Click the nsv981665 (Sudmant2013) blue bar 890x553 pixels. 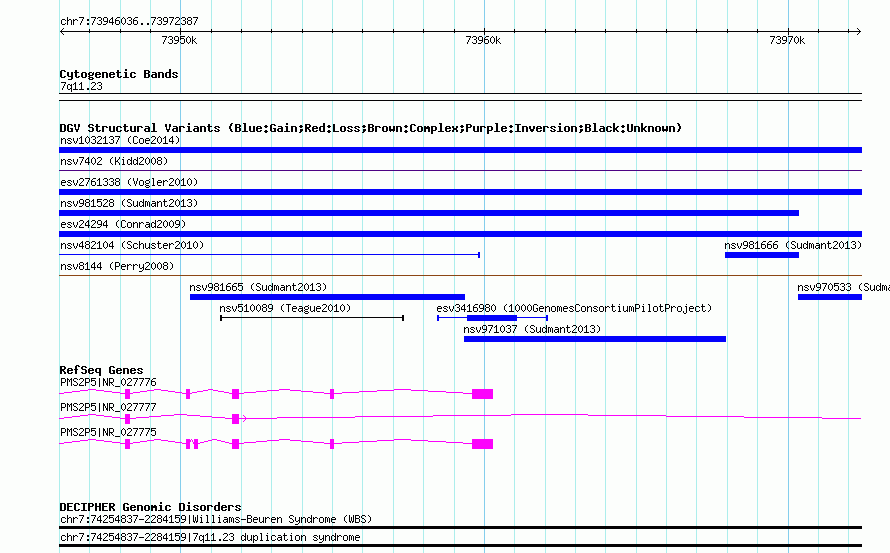point(328,297)
